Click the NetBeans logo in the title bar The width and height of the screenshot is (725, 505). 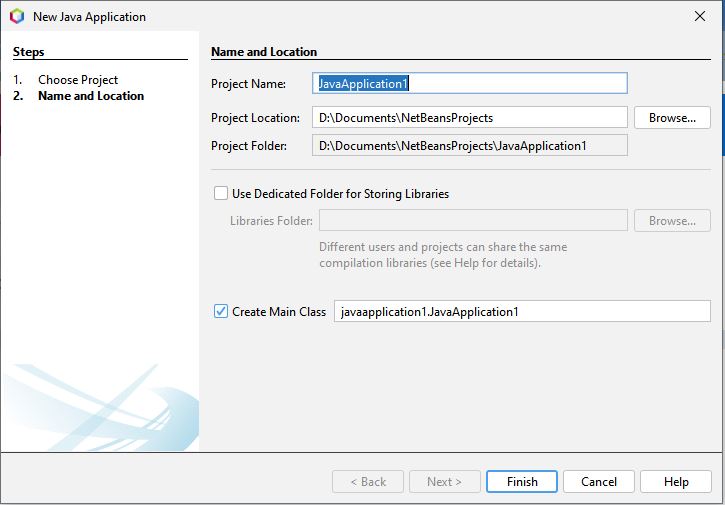click(16, 16)
